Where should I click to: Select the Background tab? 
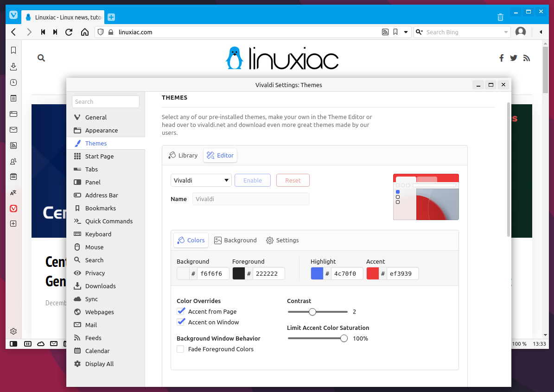click(236, 240)
